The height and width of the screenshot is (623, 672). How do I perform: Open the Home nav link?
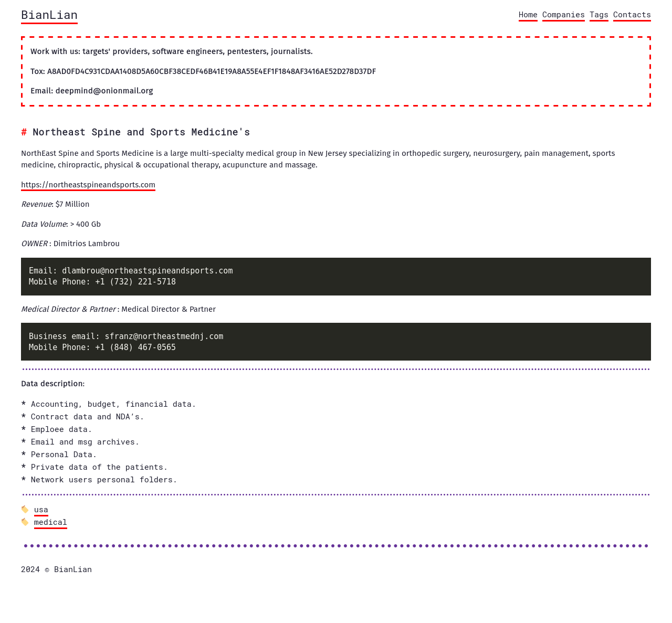coord(528,15)
